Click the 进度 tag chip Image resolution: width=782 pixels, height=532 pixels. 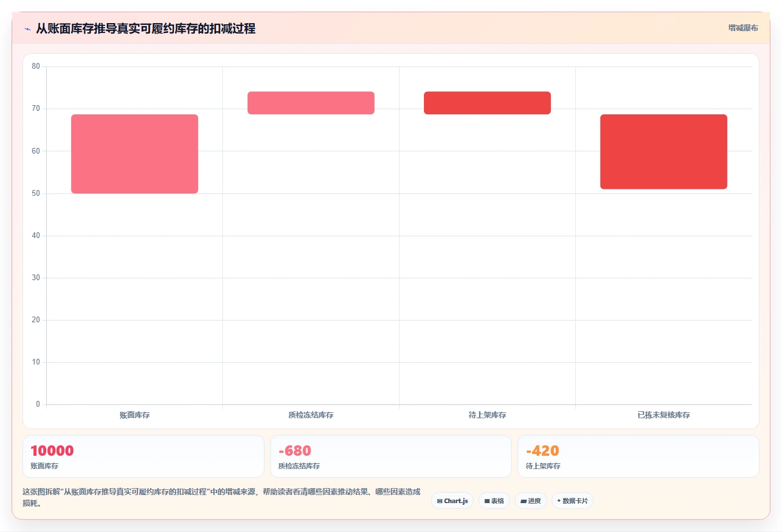click(x=531, y=501)
